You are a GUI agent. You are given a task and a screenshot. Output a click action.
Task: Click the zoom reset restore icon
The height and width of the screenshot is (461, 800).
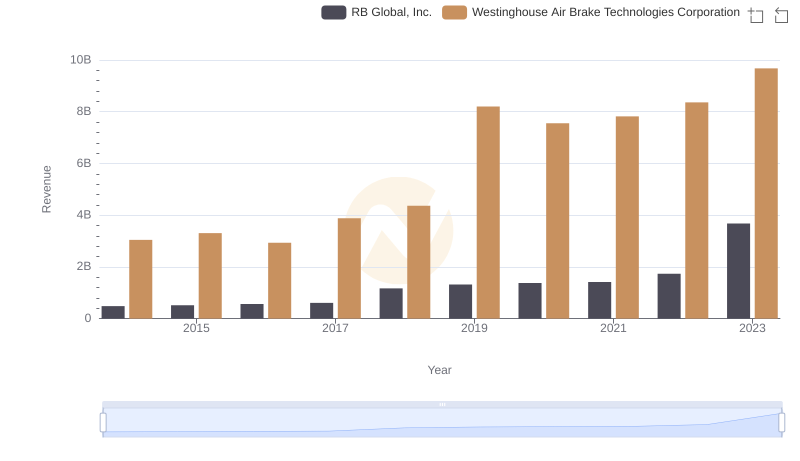(781, 15)
